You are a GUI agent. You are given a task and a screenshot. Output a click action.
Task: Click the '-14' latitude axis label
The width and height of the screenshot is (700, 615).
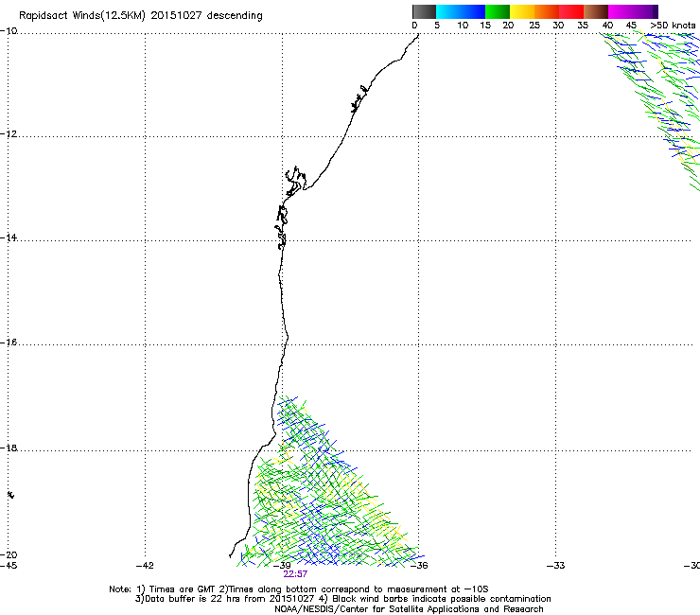point(9,237)
